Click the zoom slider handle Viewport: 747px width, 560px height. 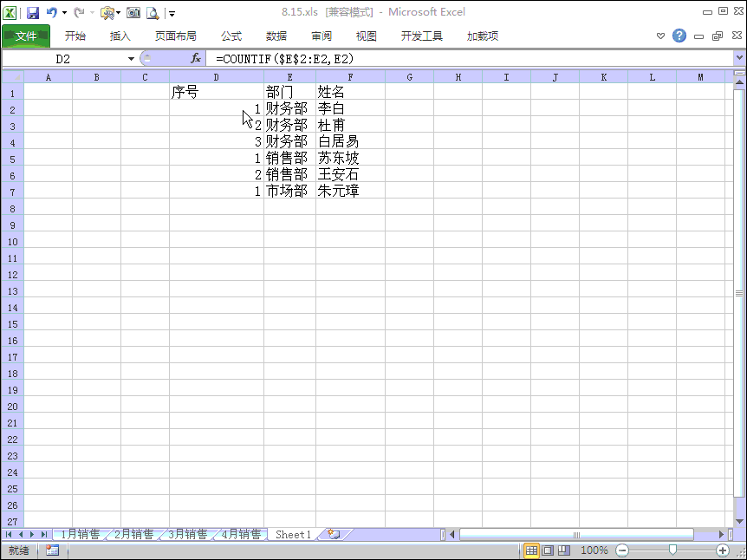point(672,550)
